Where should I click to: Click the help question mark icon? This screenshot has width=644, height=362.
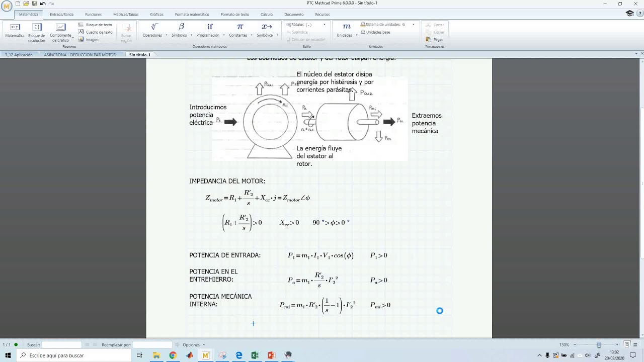point(639,14)
